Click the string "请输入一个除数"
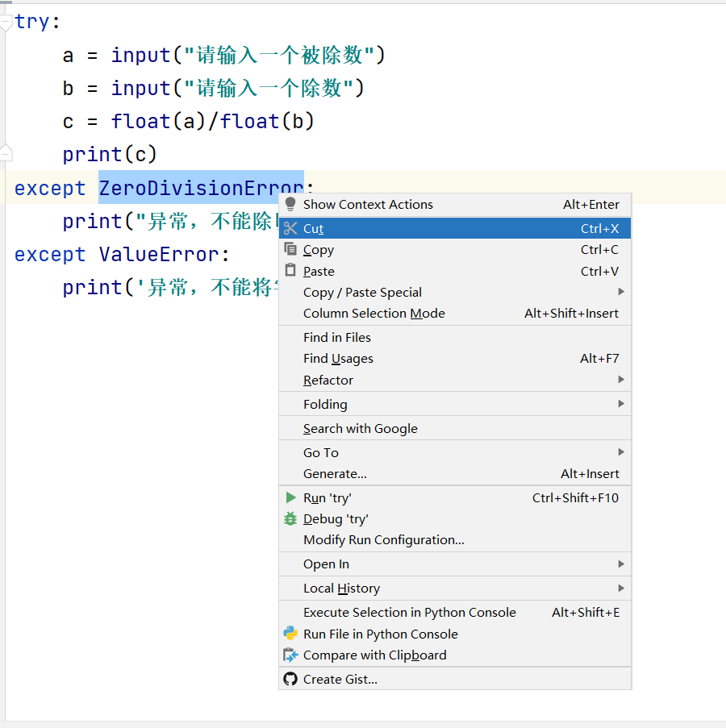The width and height of the screenshot is (726, 728). tap(269, 88)
